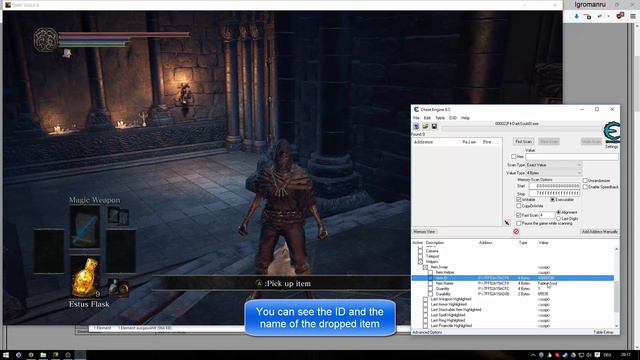Screen dimensions: 640x360
Task: Open the Value Type dropdown
Action: click(x=553, y=173)
